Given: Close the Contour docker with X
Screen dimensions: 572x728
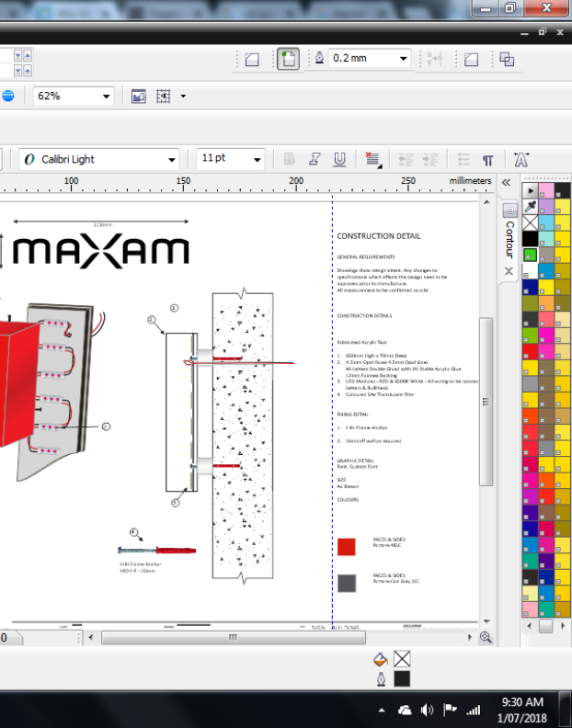Looking at the screenshot, I should [509, 271].
